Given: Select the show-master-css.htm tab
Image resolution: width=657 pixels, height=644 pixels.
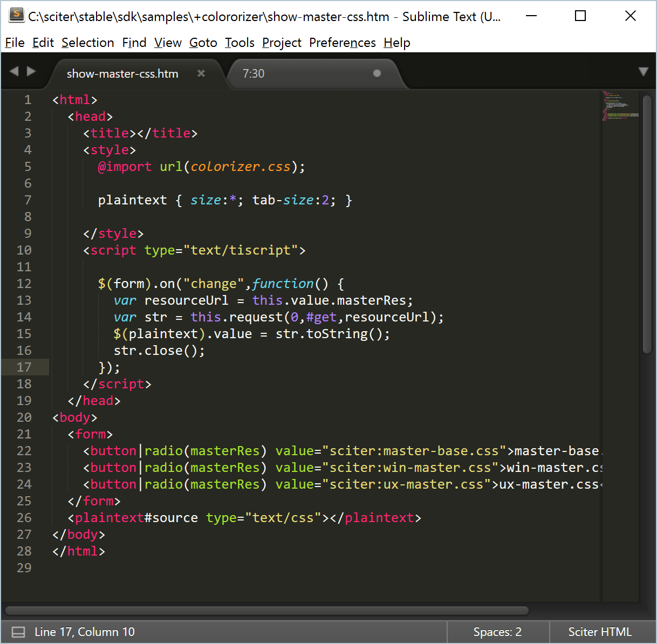Looking at the screenshot, I should point(121,73).
